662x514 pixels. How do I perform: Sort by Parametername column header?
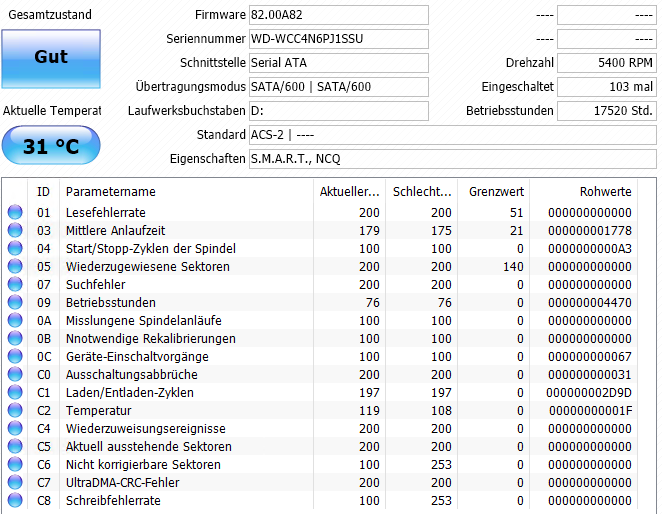coord(187,192)
